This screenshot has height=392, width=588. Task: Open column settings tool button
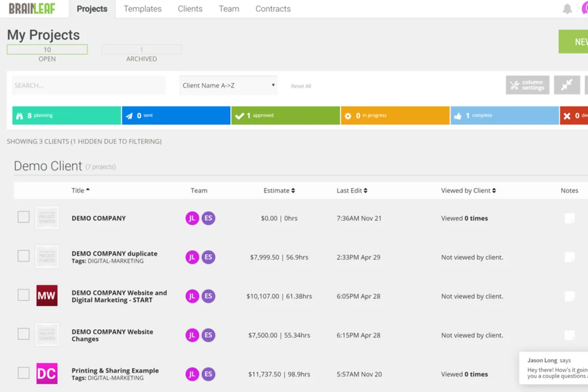pyautogui.click(x=527, y=85)
